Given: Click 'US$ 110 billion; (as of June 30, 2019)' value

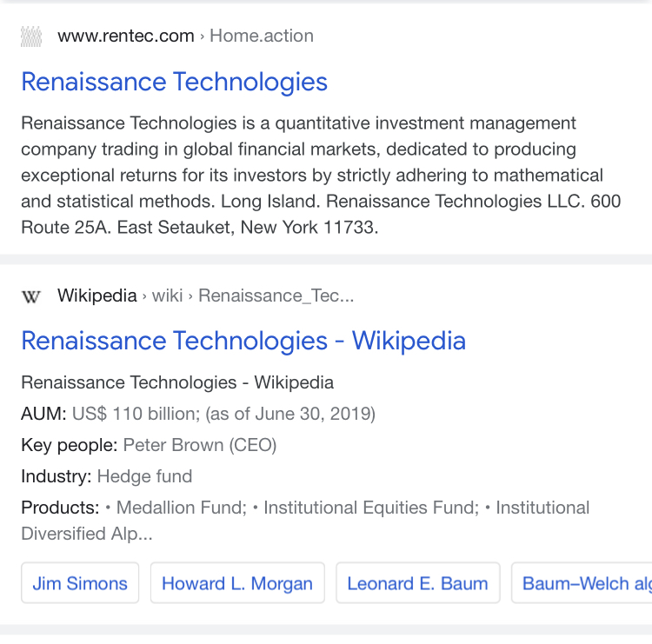Looking at the screenshot, I should pos(223,414).
